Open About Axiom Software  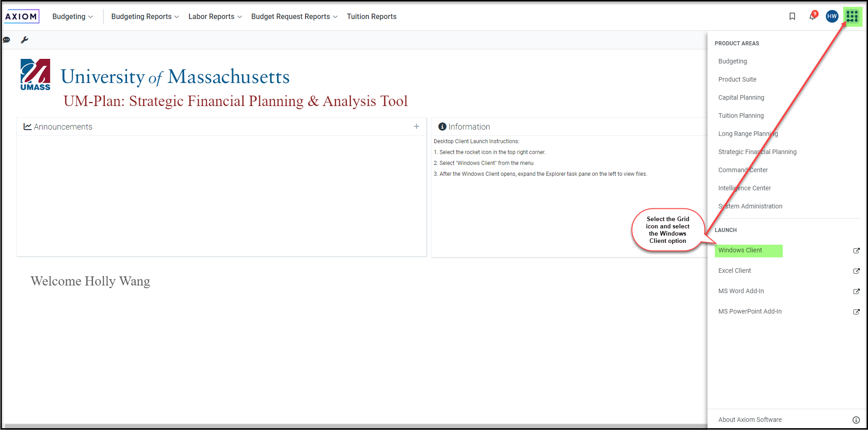coord(750,420)
